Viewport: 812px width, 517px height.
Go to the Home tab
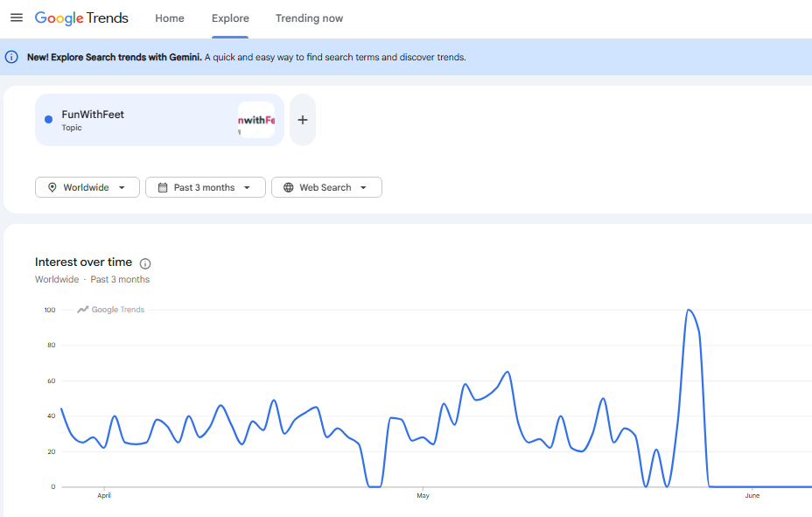pyautogui.click(x=170, y=18)
